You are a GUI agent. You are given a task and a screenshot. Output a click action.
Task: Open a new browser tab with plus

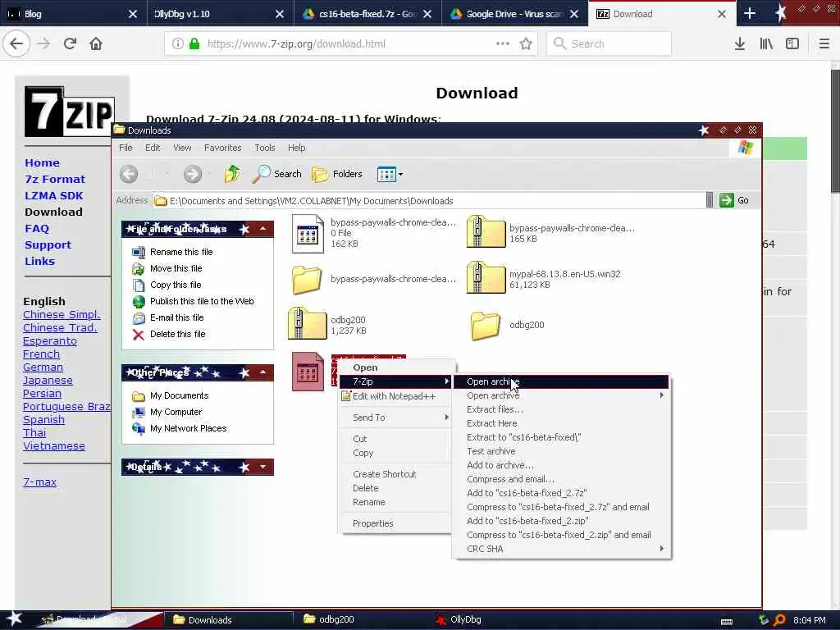pyautogui.click(x=750, y=13)
